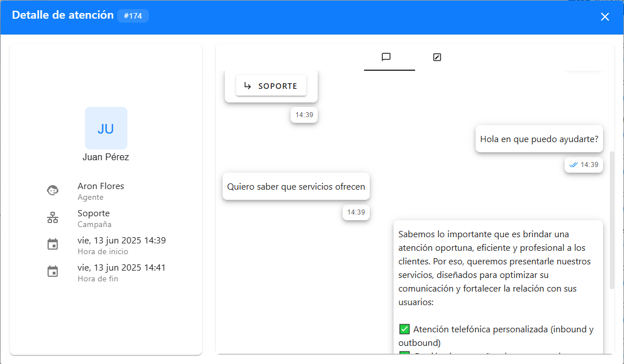Click the #174 ticket number badge

tap(133, 16)
